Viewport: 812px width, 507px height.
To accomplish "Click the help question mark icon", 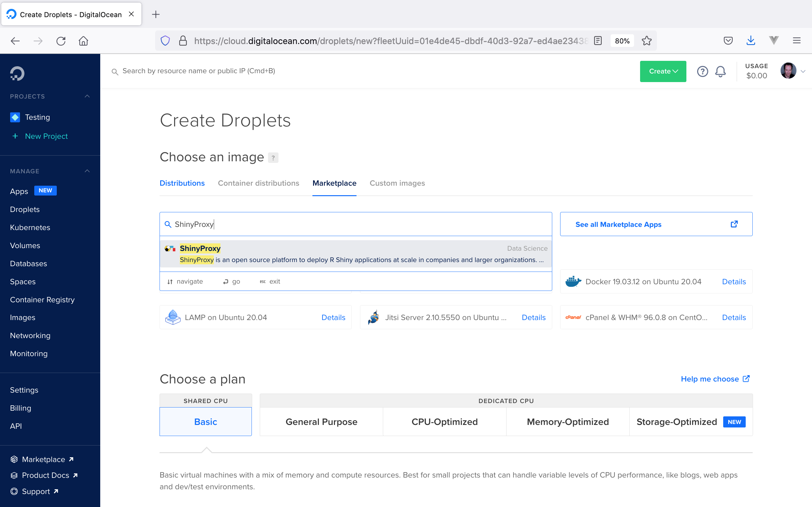I will coord(703,71).
